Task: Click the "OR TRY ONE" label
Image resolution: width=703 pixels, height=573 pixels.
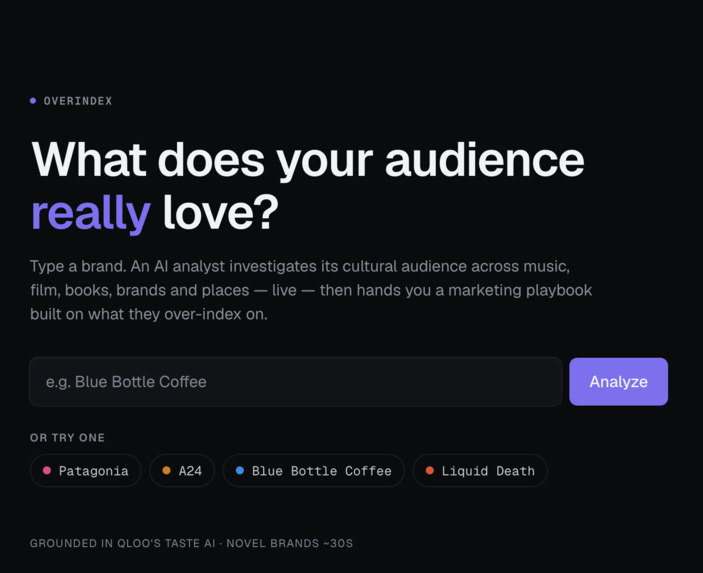Action: tap(67, 438)
